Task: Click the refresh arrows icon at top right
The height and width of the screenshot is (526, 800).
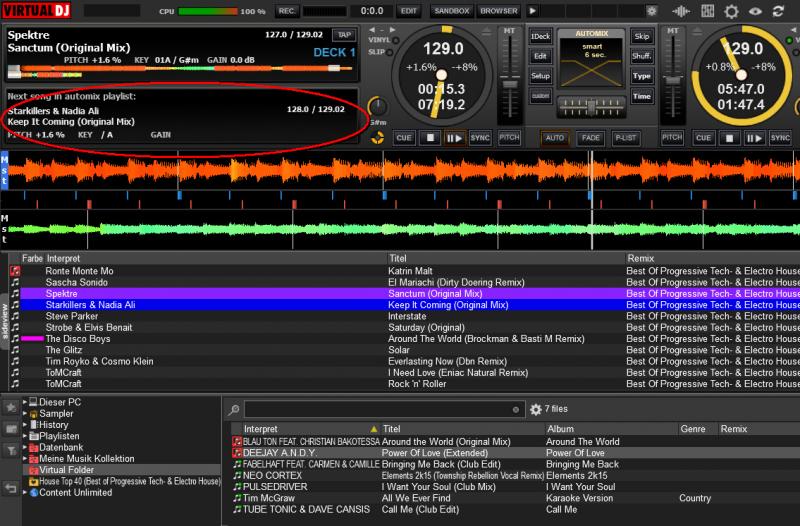Action: 778,11
